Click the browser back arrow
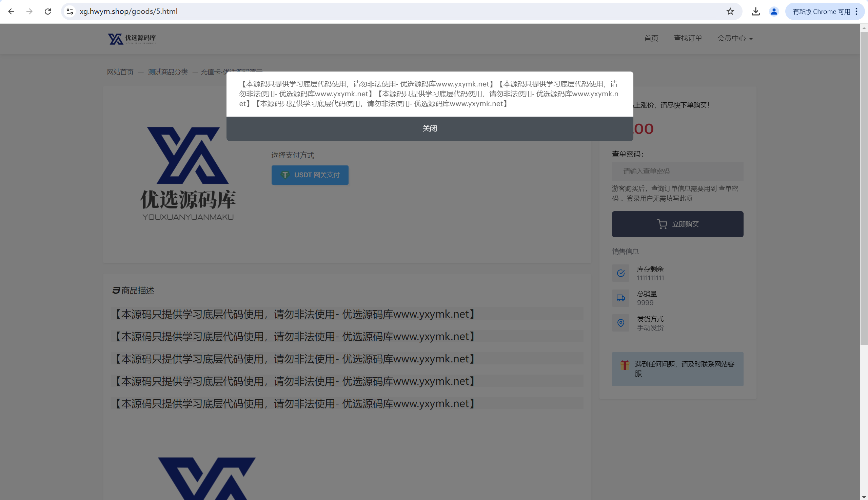Image resolution: width=868 pixels, height=500 pixels. (11, 11)
